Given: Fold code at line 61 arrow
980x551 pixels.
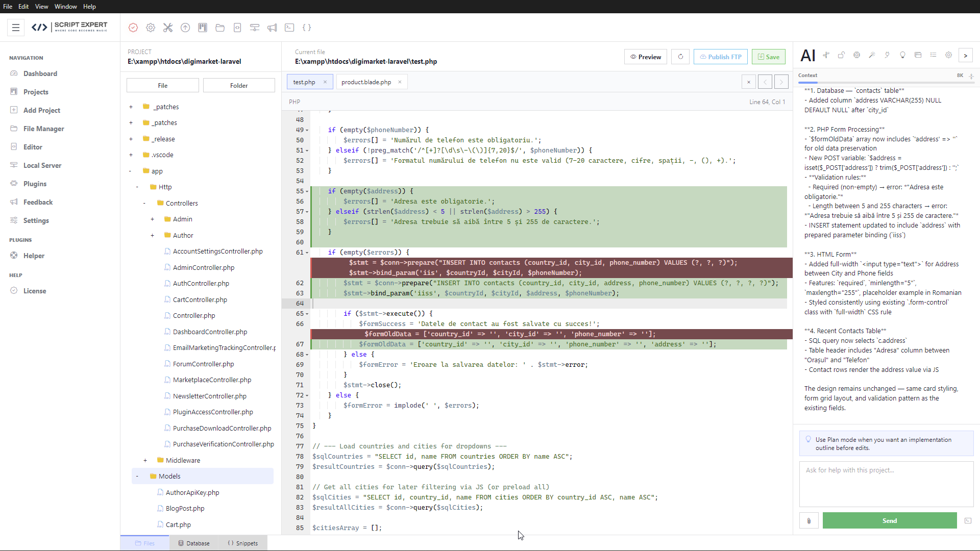Looking at the screenshot, I should coord(307,253).
